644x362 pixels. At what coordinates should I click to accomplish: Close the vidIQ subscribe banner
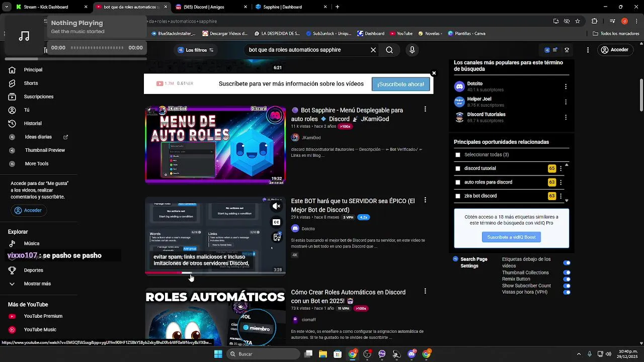(434, 73)
